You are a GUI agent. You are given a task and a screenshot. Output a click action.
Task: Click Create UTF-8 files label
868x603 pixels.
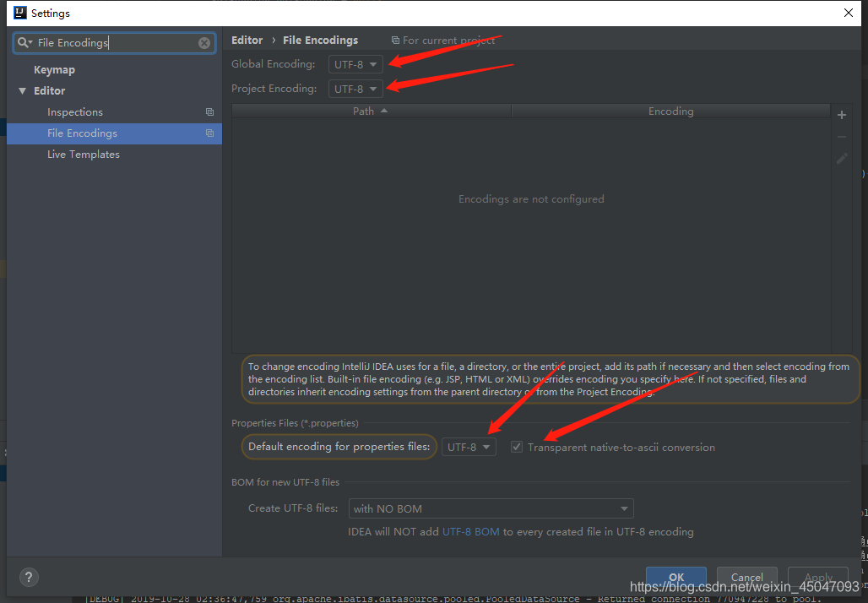tap(293, 508)
